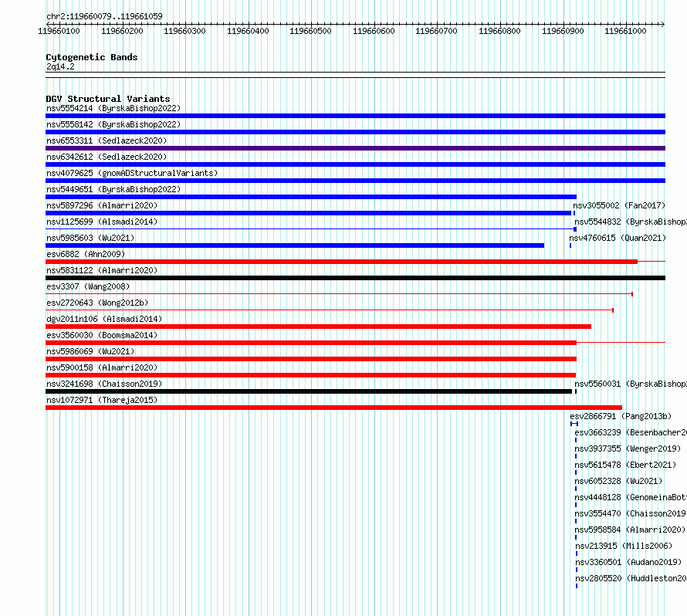Click esv3307 (Wang2008) label
This screenshot has height=616, width=687.
tap(88, 286)
